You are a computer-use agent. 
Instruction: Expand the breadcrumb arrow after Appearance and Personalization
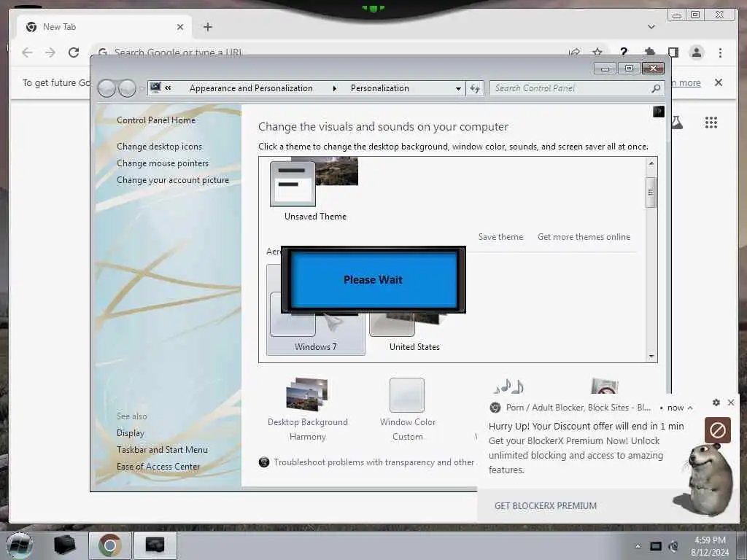pos(334,88)
